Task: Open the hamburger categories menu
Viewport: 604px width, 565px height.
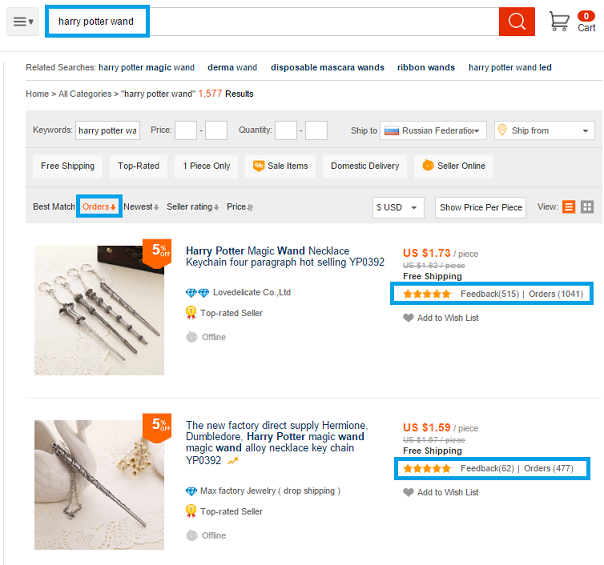Action: 23,22
